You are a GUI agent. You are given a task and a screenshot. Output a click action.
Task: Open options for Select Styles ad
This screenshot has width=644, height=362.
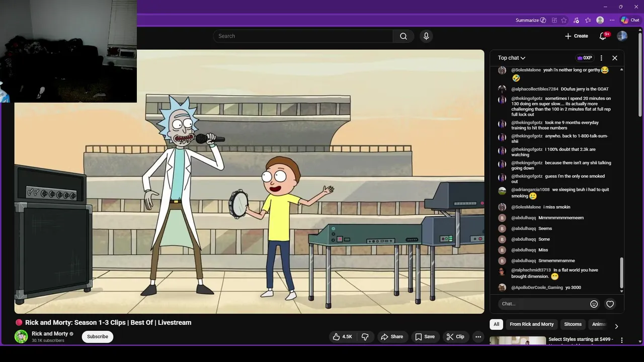pos(622,340)
